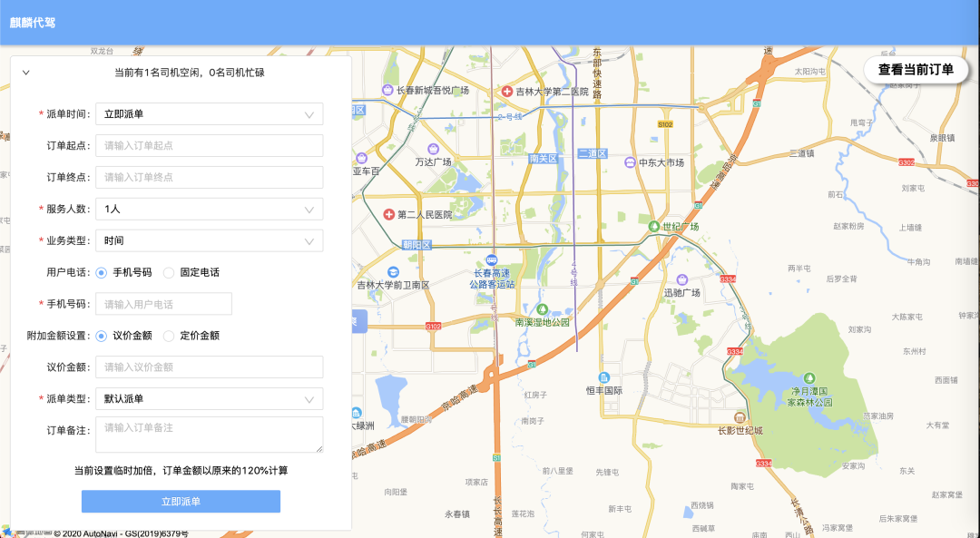The width and height of the screenshot is (980, 538).
Task: Click the 迅驰广场 shopping marker icon
Action: 682,280
